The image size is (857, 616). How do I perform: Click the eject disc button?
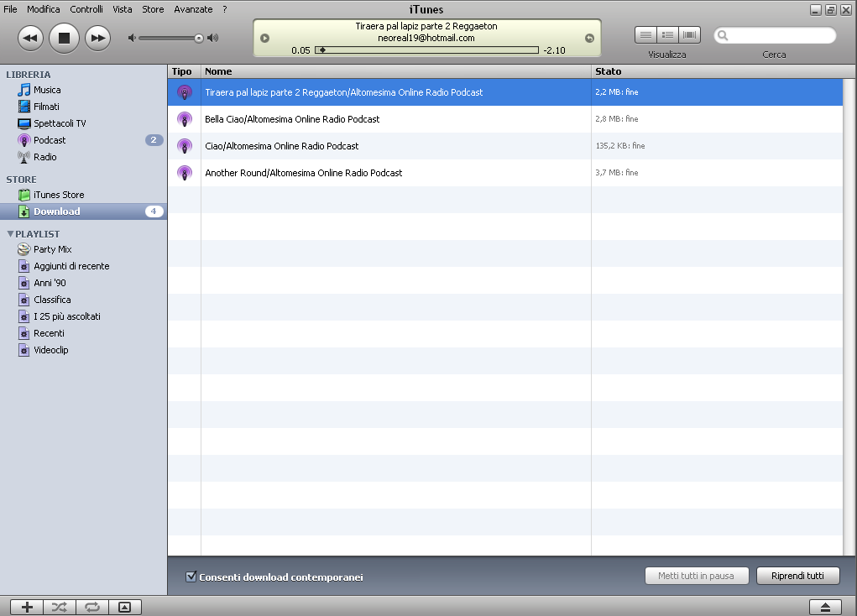coord(825,608)
